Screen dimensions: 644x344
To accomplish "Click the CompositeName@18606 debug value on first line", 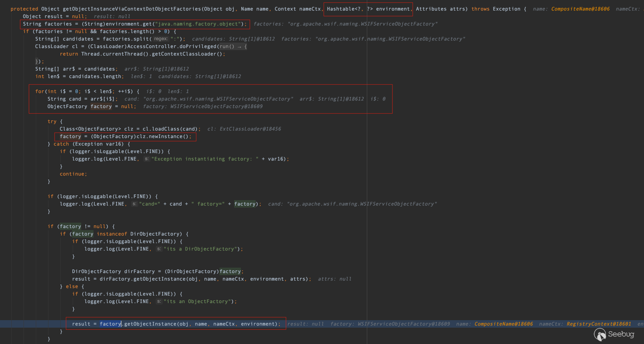I will tap(580, 9).
